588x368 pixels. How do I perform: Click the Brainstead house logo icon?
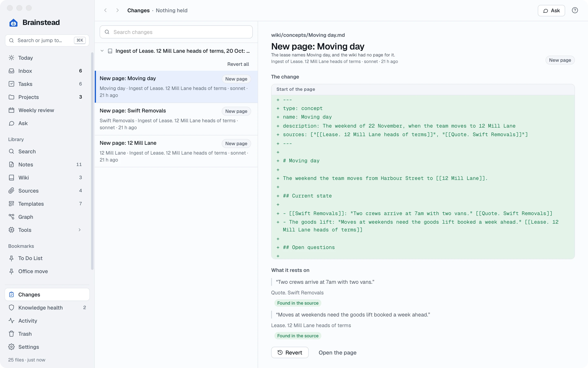point(13,23)
